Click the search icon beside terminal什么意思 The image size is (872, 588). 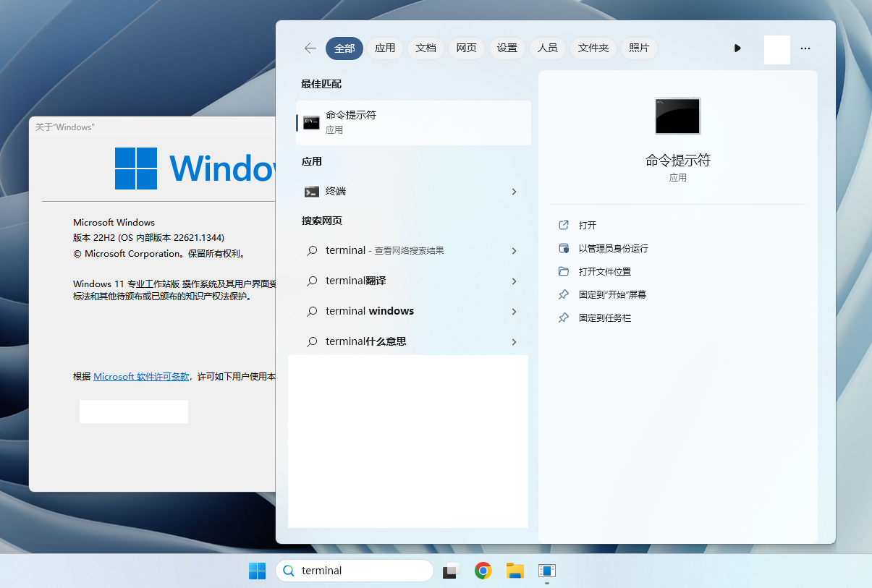pyautogui.click(x=312, y=342)
